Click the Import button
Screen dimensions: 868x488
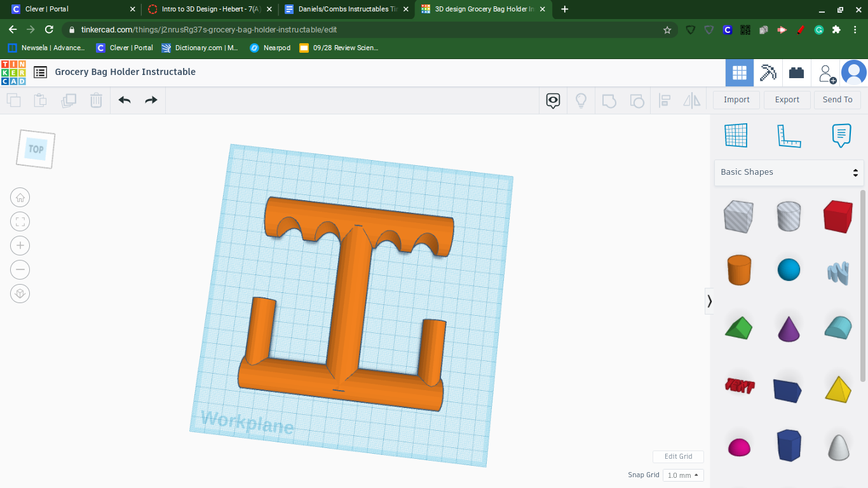pyautogui.click(x=737, y=100)
